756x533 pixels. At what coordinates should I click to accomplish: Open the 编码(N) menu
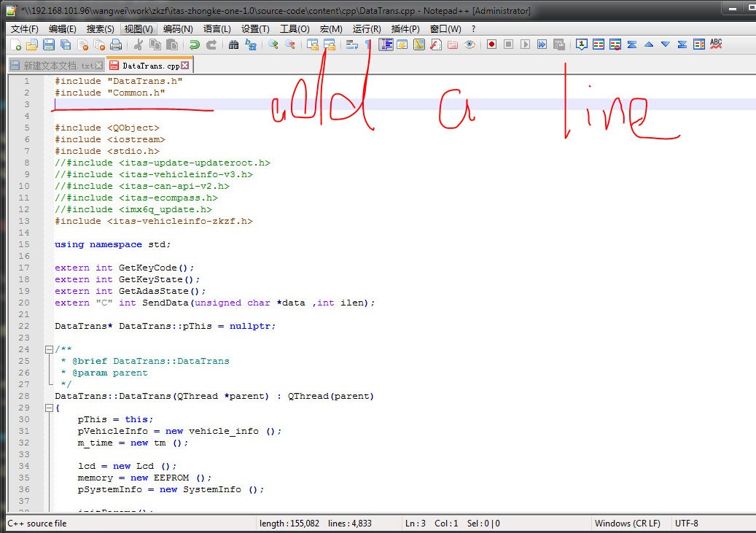(x=178, y=29)
